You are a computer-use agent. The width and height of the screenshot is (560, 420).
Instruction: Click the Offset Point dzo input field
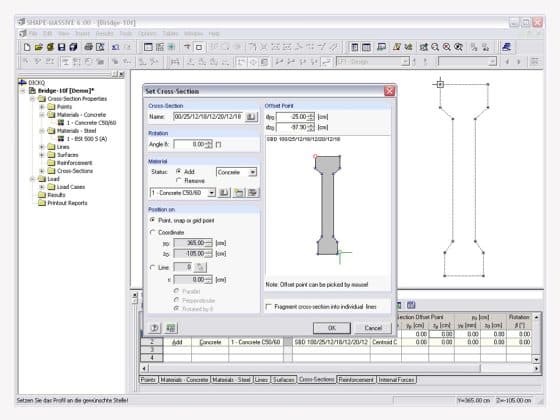point(292,127)
